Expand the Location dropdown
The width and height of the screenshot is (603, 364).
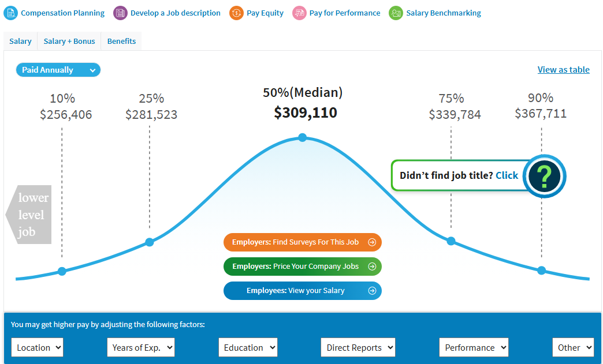pos(37,347)
